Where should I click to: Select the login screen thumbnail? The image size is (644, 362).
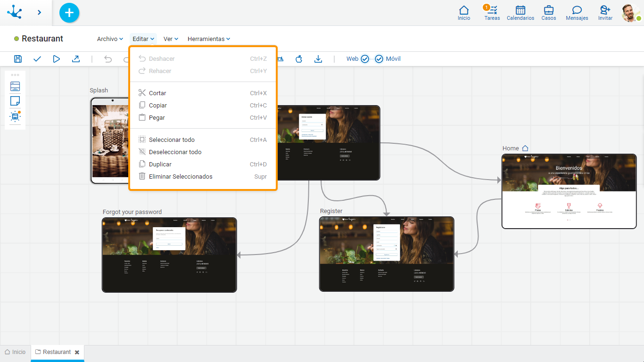(x=329, y=143)
